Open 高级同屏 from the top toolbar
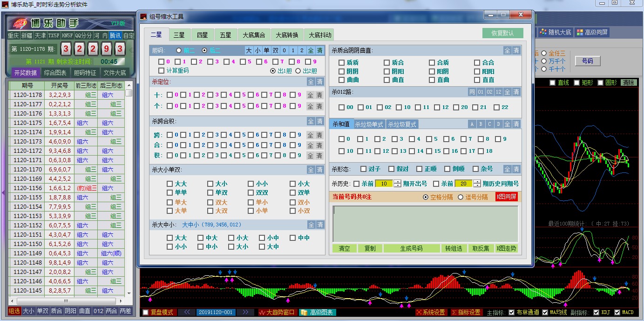644x321 pixels. point(592,33)
